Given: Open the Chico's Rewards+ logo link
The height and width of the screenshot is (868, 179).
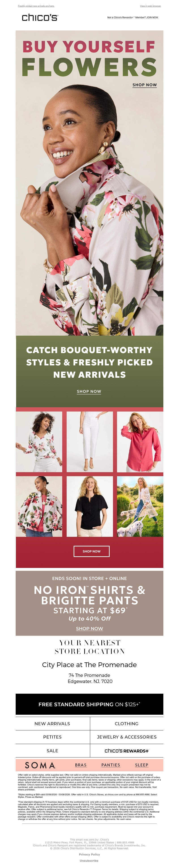Looking at the screenshot, I should pos(126,751).
